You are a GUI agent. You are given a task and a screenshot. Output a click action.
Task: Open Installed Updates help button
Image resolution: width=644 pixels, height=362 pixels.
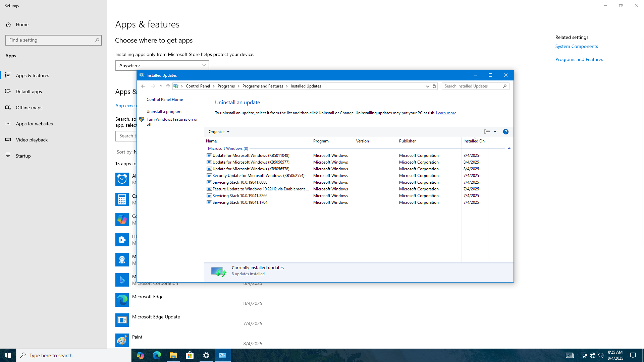506,132
